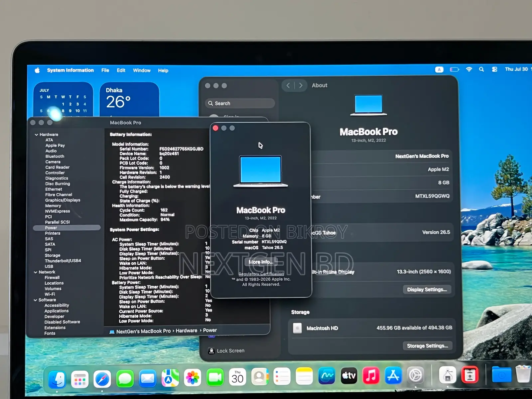Screen dimensions: 532x399
Task: Click the date and time in the menu bar
Action: pos(518,69)
